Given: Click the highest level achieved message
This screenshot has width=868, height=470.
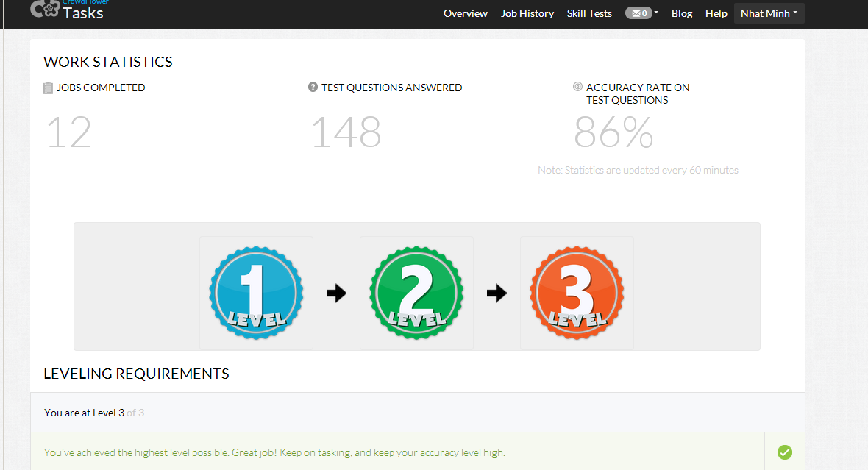Looking at the screenshot, I should (x=274, y=452).
